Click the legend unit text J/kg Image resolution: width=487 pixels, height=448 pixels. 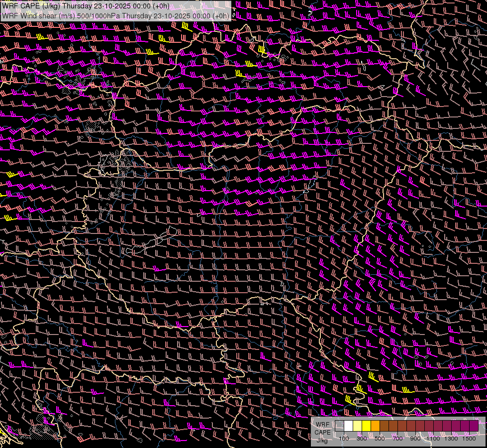point(322,441)
